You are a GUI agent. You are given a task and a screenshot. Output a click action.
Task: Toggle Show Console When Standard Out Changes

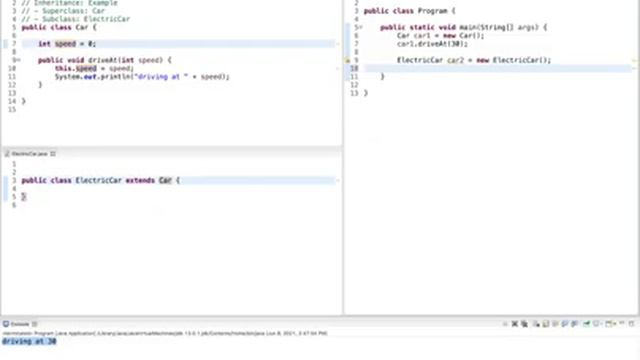(x=565, y=324)
